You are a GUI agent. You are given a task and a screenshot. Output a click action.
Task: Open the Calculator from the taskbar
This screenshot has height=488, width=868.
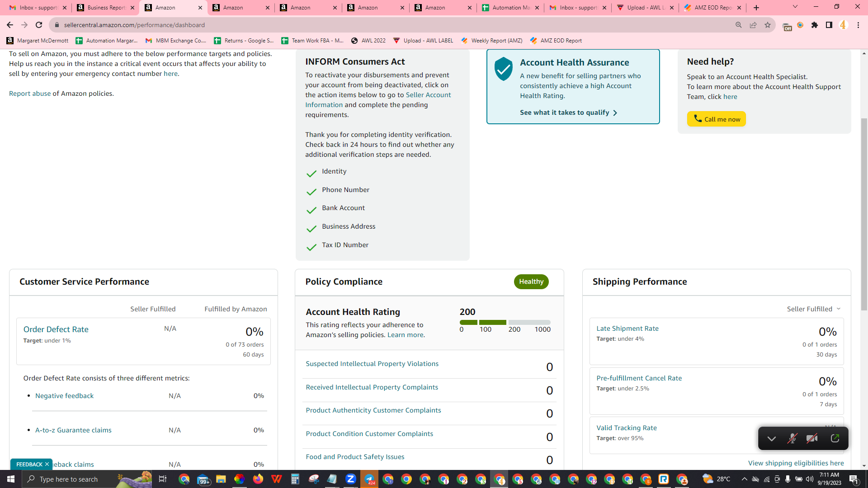point(295,479)
